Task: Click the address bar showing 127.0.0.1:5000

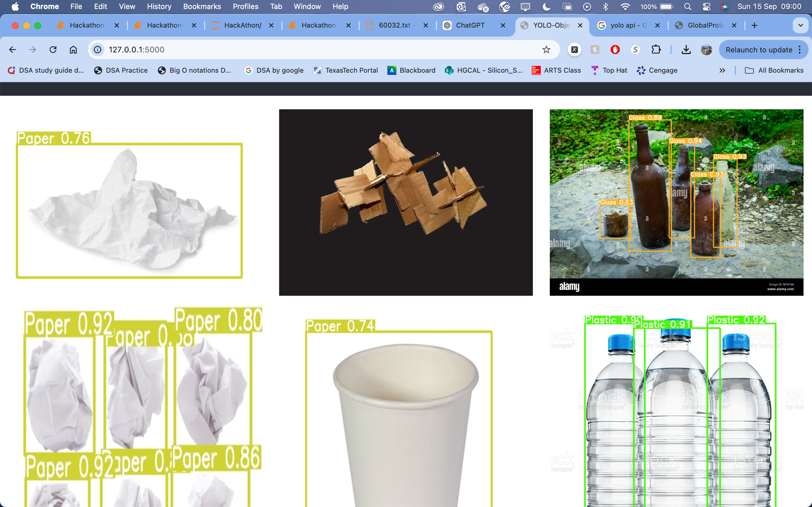Action: (x=302, y=50)
